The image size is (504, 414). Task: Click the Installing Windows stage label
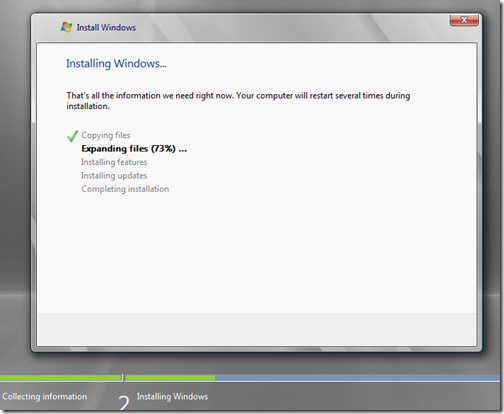(172, 396)
